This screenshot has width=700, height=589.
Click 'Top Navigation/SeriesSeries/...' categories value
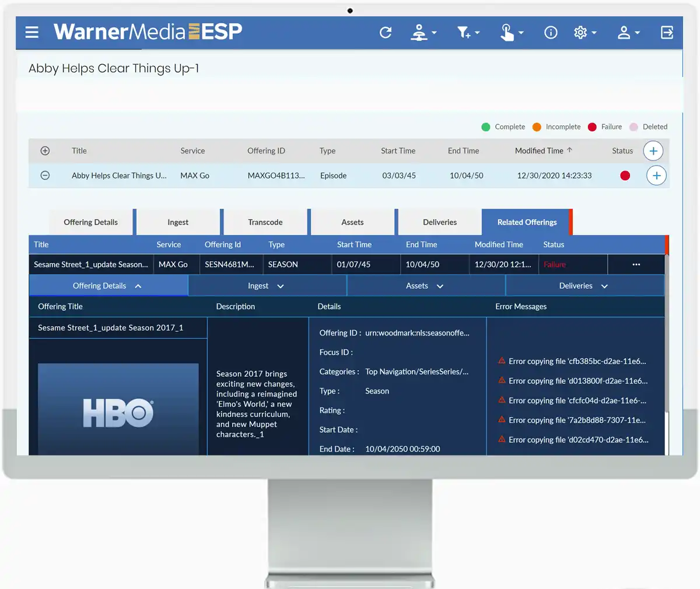(417, 371)
